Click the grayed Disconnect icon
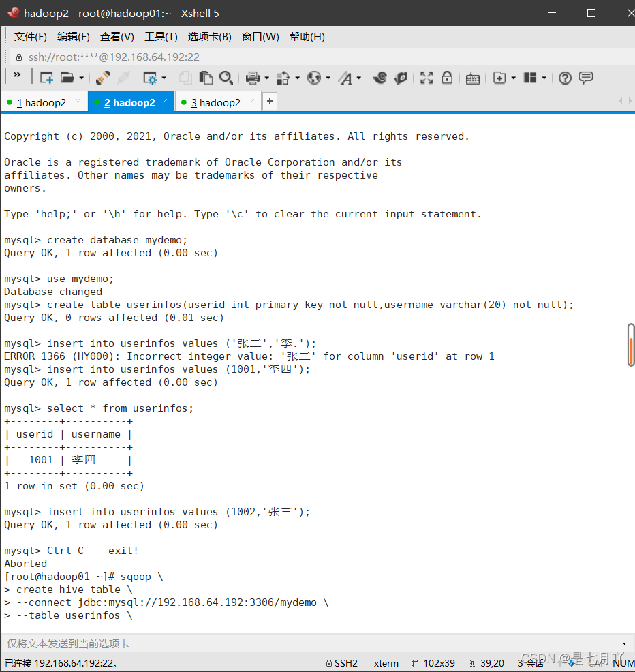 [123, 78]
